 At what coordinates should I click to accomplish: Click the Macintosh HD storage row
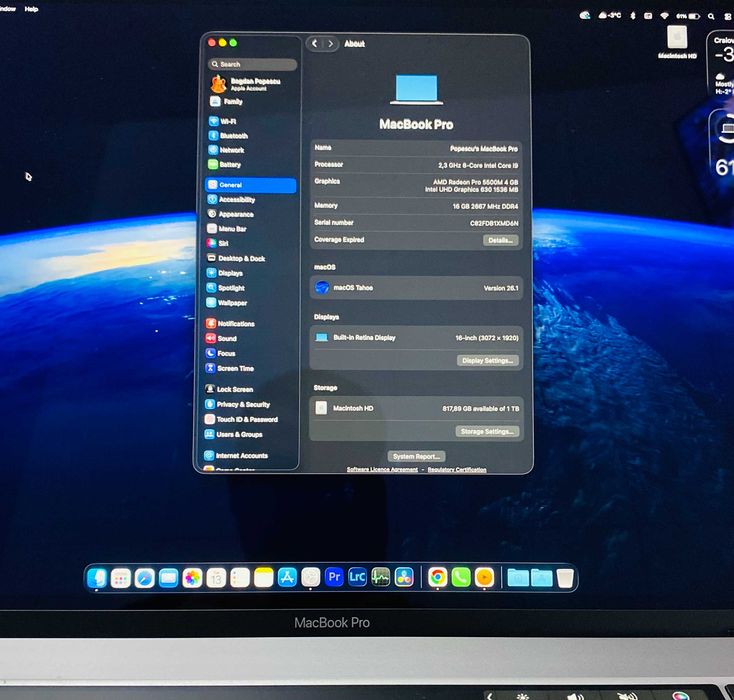(416, 408)
